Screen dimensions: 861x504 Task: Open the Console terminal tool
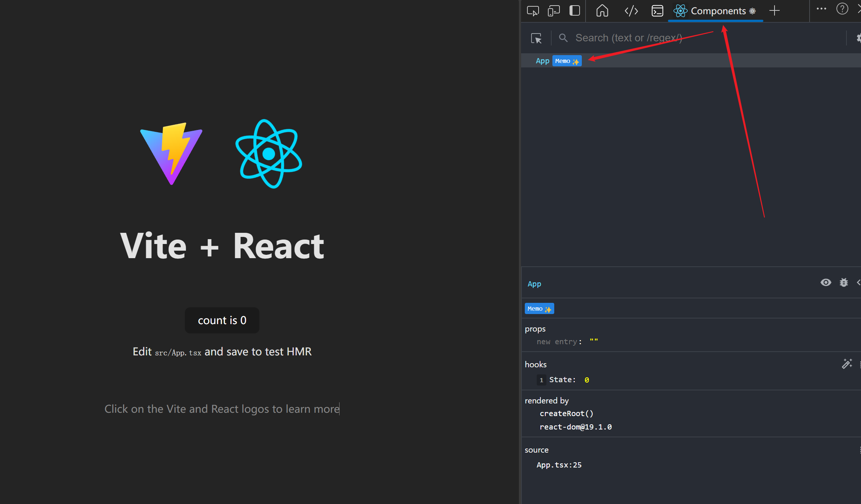[x=657, y=10]
